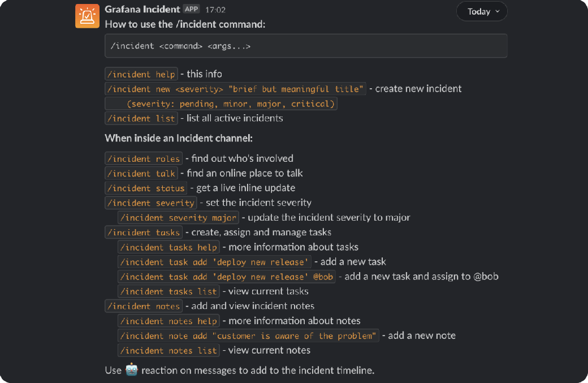The height and width of the screenshot is (383, 588).
Task: Click the Grafana Incident siren app icon
Action: [87, 16]
